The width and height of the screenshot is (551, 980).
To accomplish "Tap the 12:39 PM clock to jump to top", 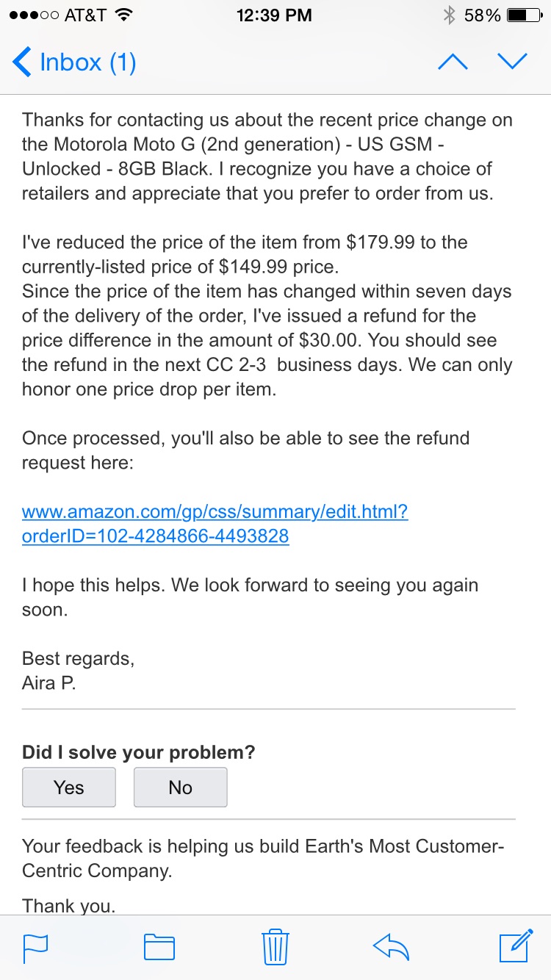I will [x=275, y=15].
